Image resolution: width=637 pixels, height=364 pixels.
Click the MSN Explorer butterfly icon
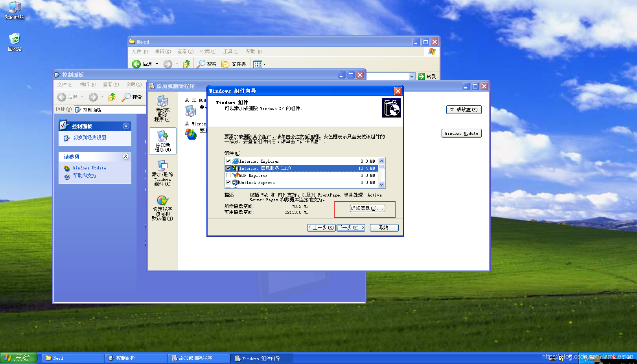236,175
